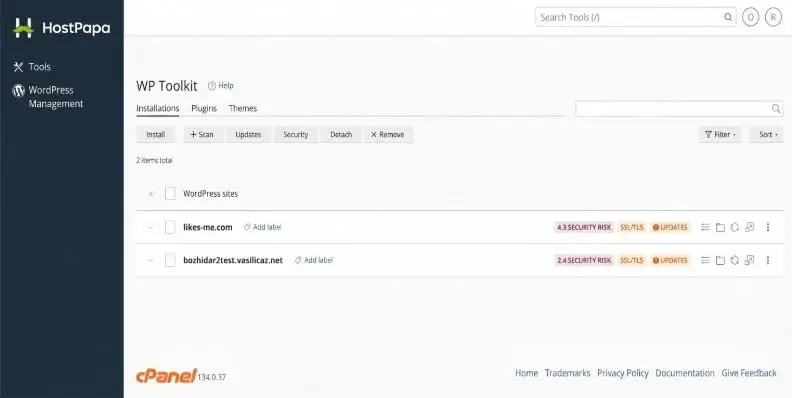Open the notifications circle icon marked O
792x398 pixels.
pyautogui.click(x=751, y=17)
